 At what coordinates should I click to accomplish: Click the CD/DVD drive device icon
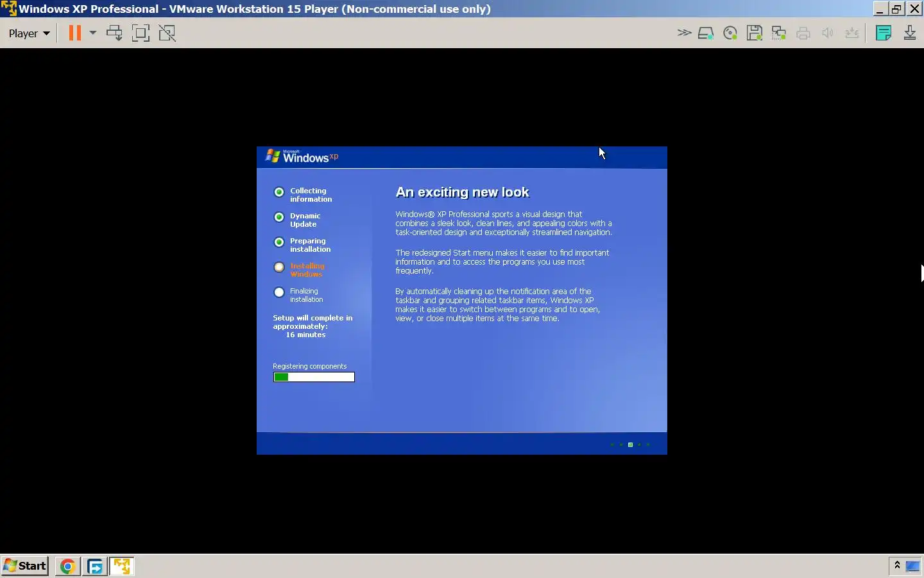coord(730,33)
